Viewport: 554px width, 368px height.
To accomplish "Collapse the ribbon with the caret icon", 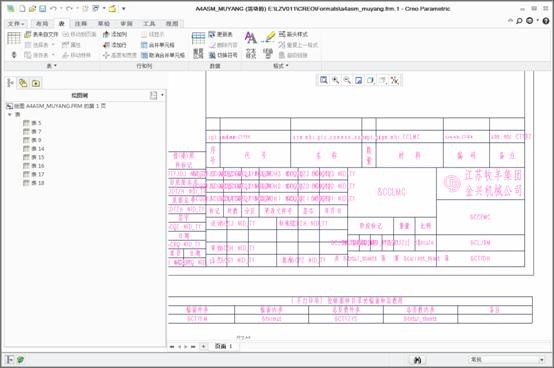I will (x=510, y=21).
